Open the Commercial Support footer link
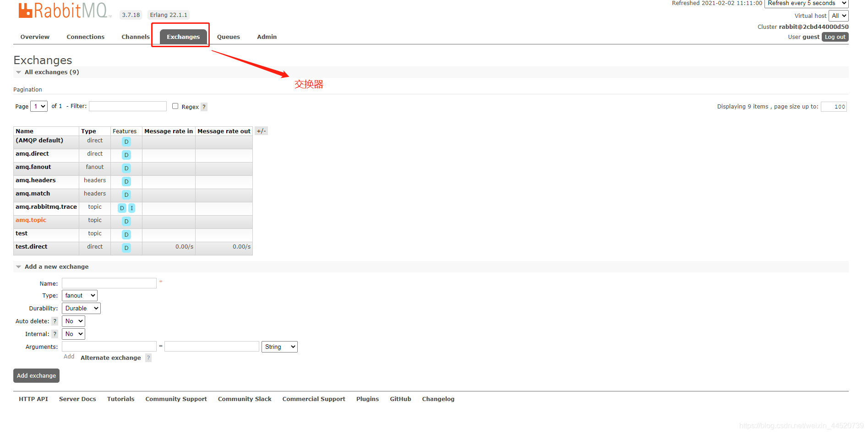The height and width of the screenshot is (434, 868). click(314, 399)
